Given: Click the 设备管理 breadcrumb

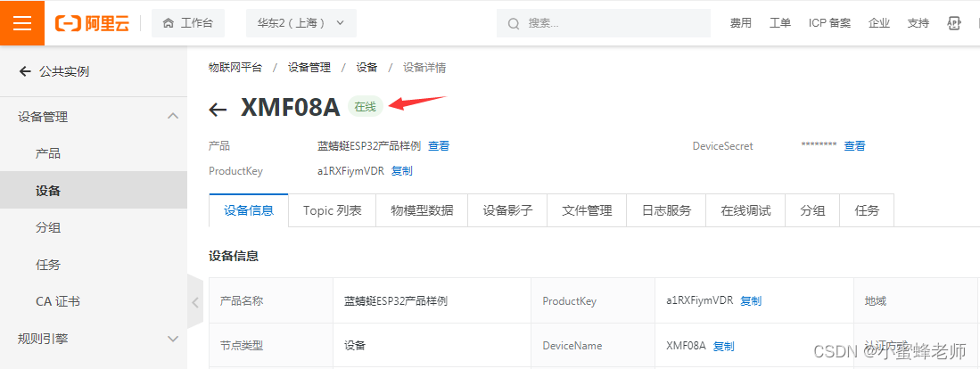Looking at the screenshot, I should pos(309,68).
